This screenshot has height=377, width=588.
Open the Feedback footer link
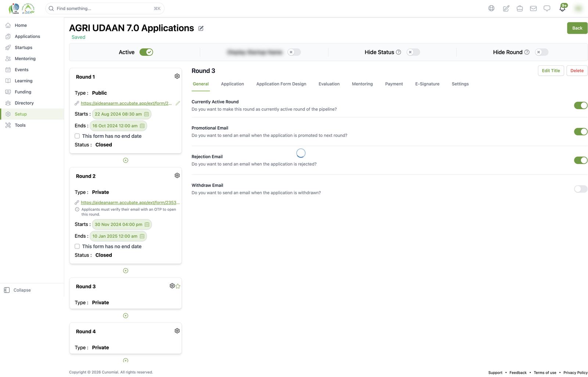click(518, 373)
